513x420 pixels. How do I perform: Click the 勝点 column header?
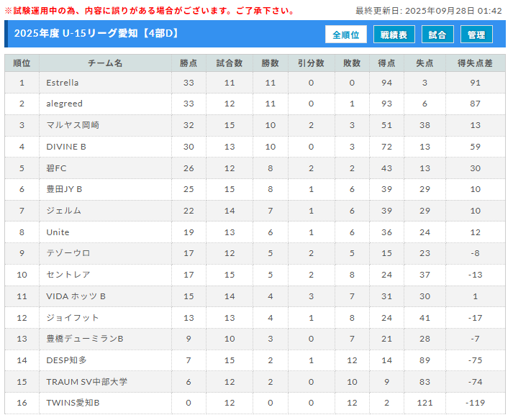tap(189, 63)
